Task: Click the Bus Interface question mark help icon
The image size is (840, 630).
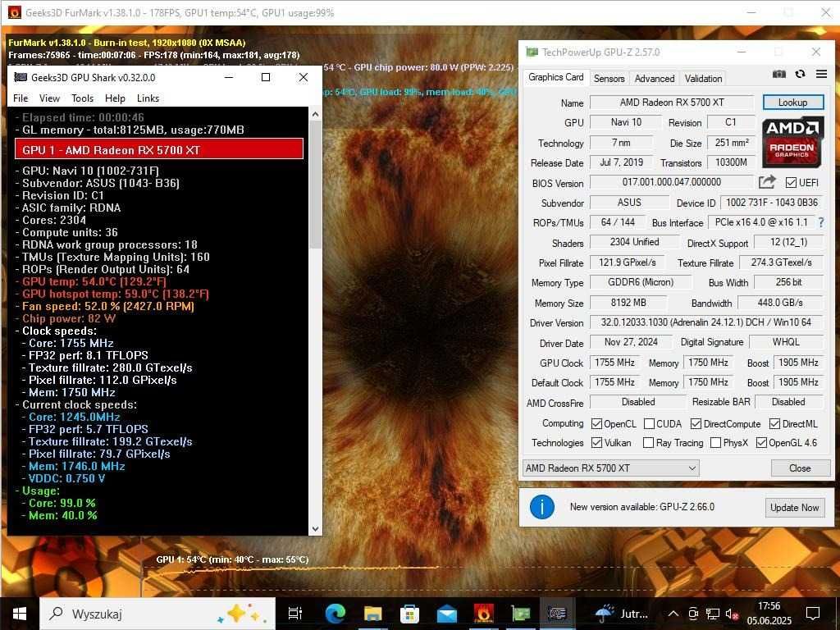Action: [x=821, y=221]
